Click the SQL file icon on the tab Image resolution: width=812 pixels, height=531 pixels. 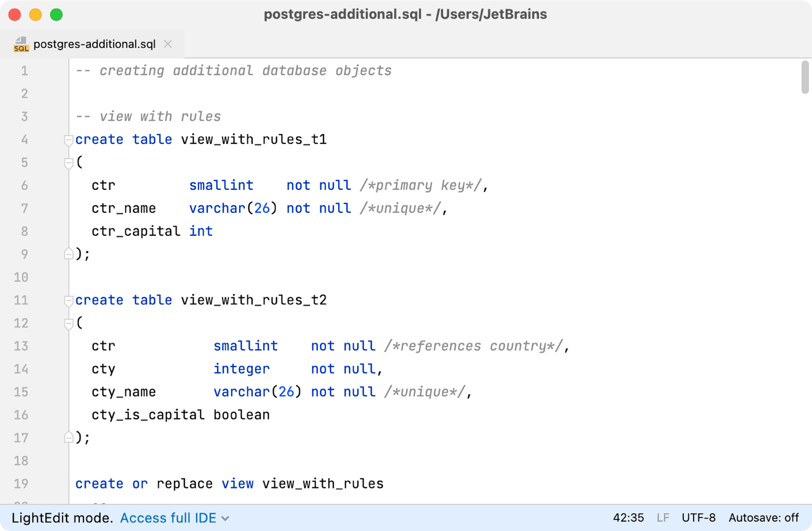tap(21, 44)
